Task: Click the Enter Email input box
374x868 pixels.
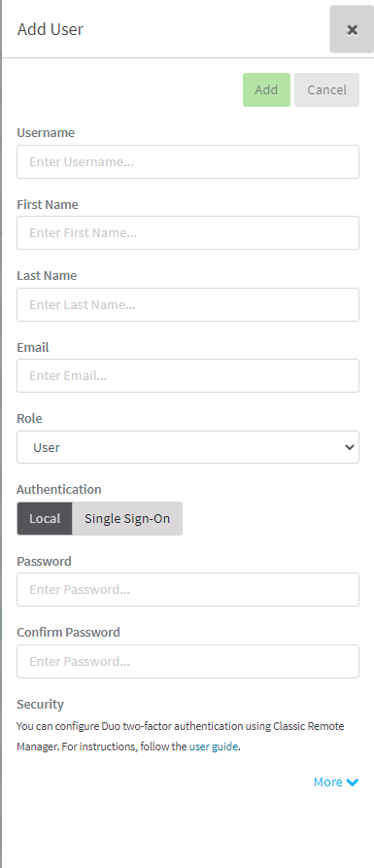Action: [187, 375]
